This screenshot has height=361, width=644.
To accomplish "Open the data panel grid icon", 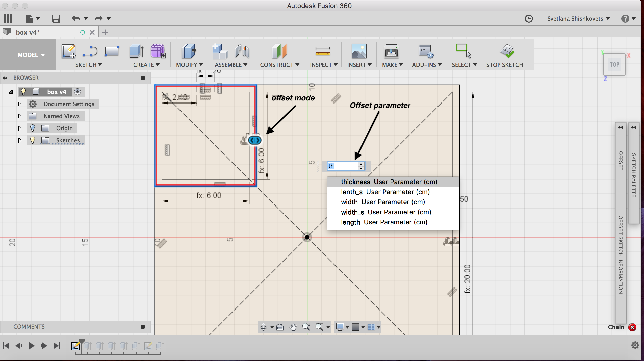I will pyautogui.click(x=8, y=18).
